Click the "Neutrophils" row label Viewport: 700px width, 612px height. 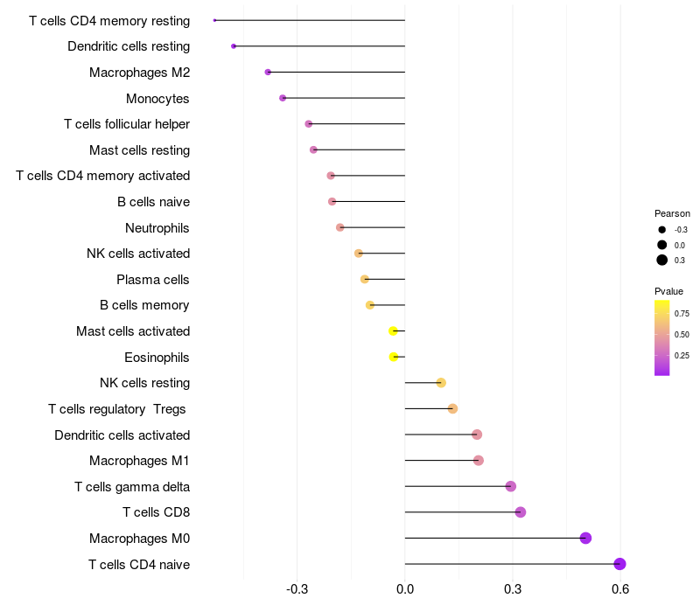(157, 227)
